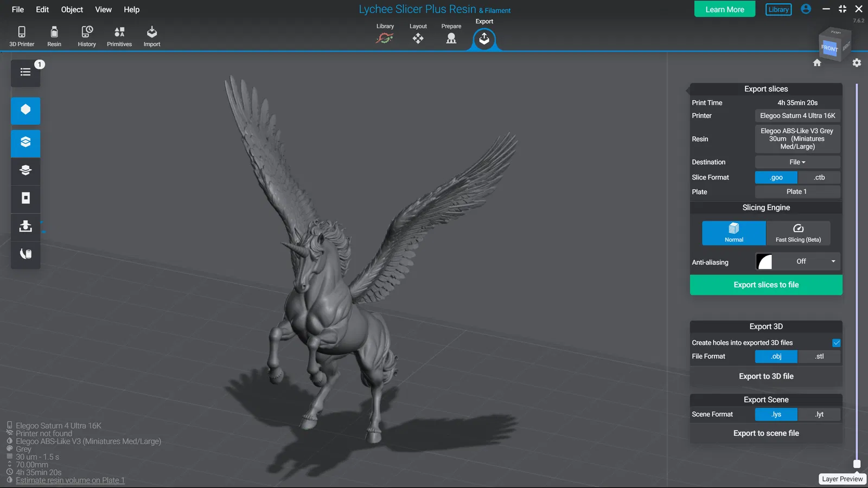Open the 3D Printer selection
The height and width of the screenshot is (488, 868).
pyautogui.click(x=22, y=36)
